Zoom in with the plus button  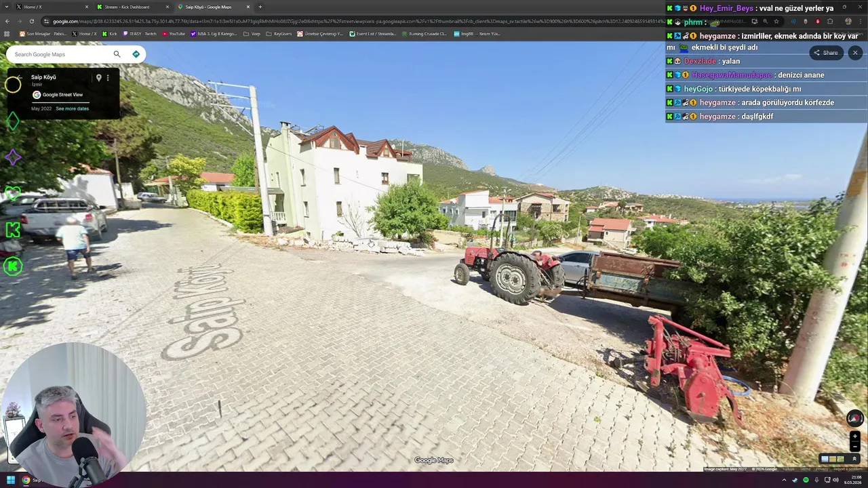tap(855, 436)
